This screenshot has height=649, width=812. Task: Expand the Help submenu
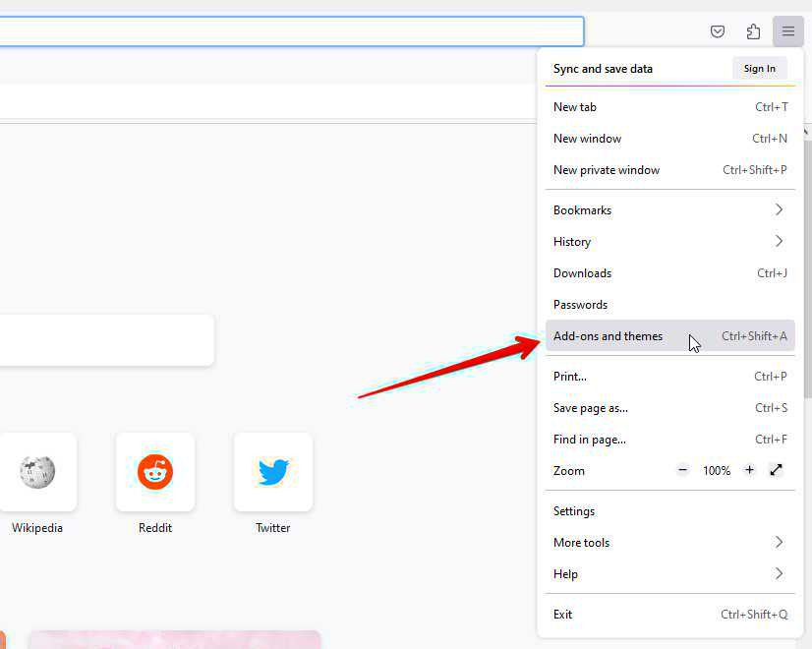point(669,574)
